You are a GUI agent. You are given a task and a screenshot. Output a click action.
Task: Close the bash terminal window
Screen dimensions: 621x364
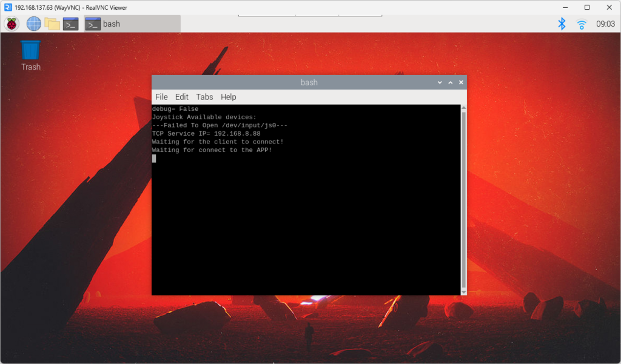point(461,82)
